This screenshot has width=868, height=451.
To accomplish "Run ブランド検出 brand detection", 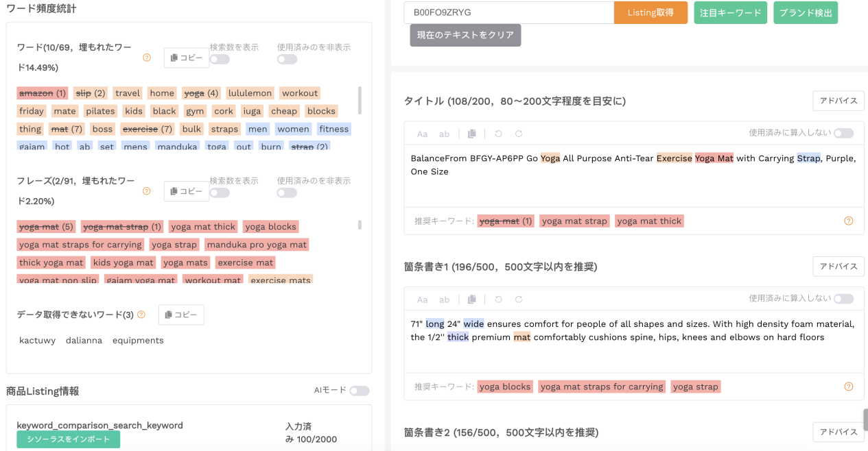I will click(805, 12).
